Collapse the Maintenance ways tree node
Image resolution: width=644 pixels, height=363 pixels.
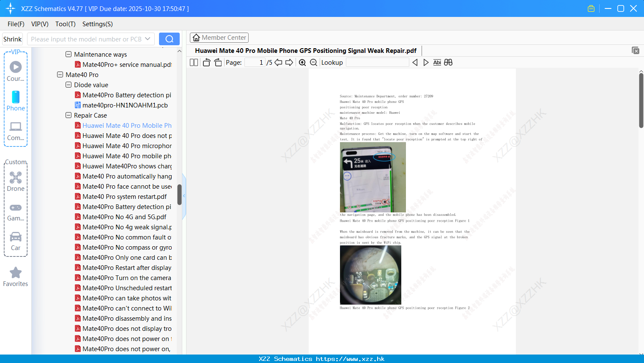[x=69, y=54]
